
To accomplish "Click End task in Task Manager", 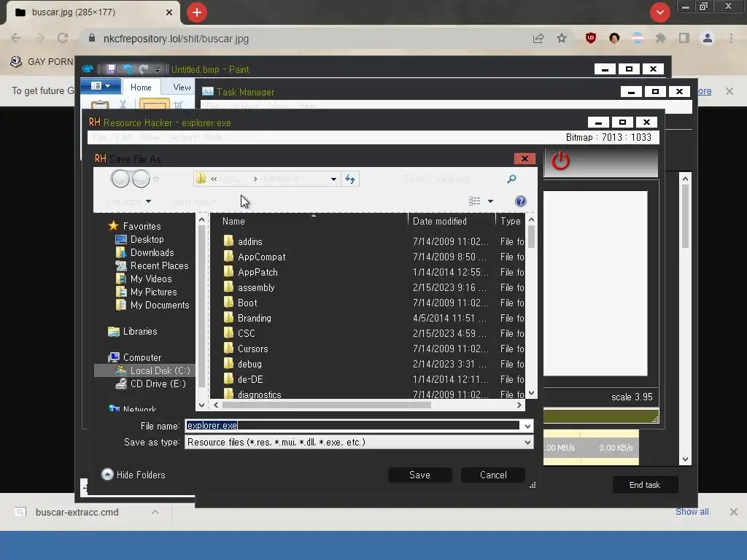I will pos(645,485).
